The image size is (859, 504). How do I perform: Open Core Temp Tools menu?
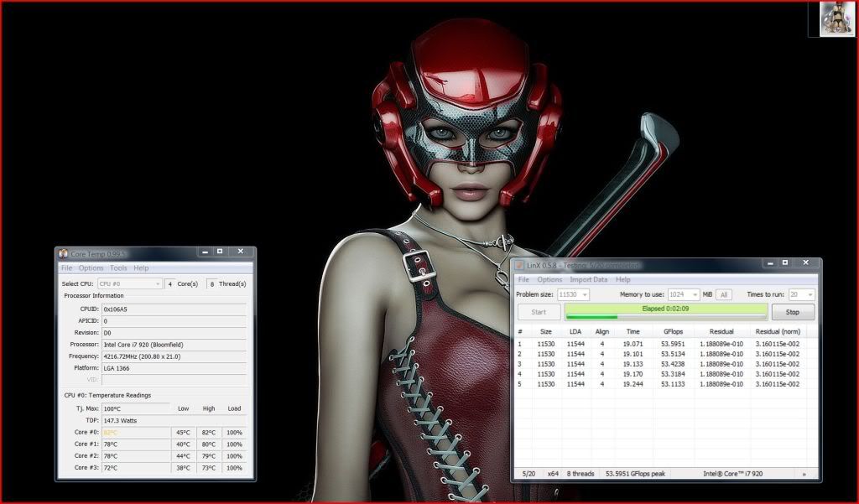[118, 268]
